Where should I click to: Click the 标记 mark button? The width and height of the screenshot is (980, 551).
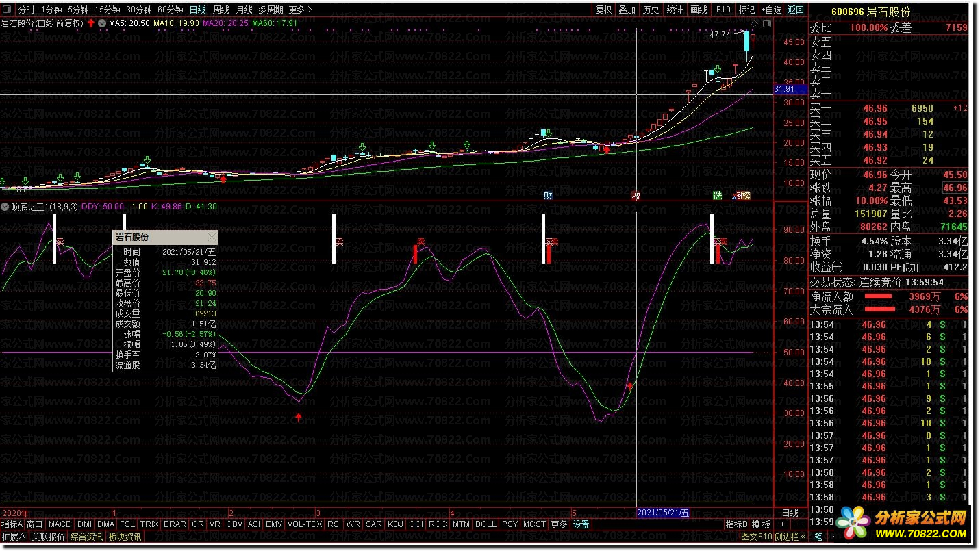[746, 10]
